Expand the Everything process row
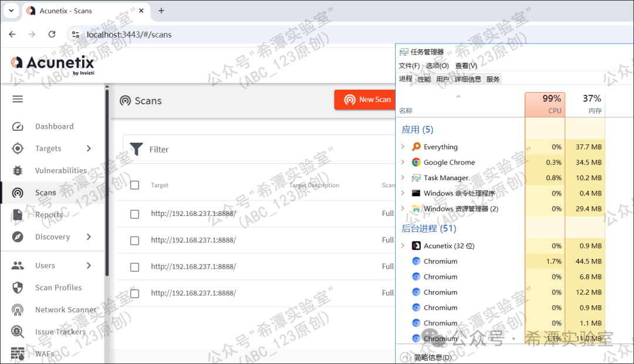The height and width of the screenshot is (364, 634). pos(403,146)
